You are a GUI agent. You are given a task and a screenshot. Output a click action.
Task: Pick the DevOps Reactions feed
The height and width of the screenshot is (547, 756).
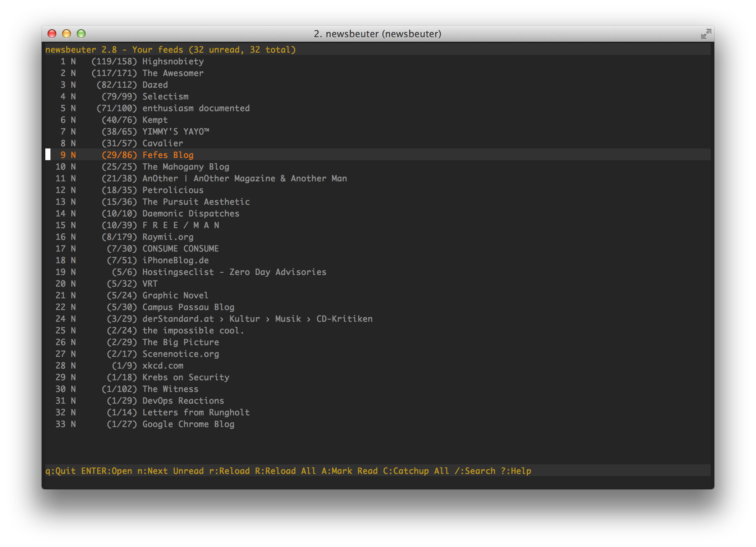tap(183, 401)
